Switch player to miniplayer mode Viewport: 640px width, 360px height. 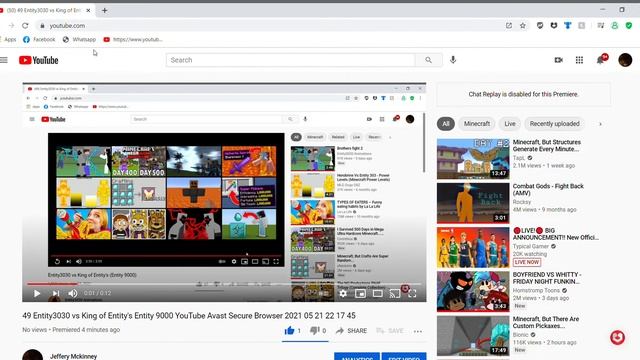pos(360,293)
